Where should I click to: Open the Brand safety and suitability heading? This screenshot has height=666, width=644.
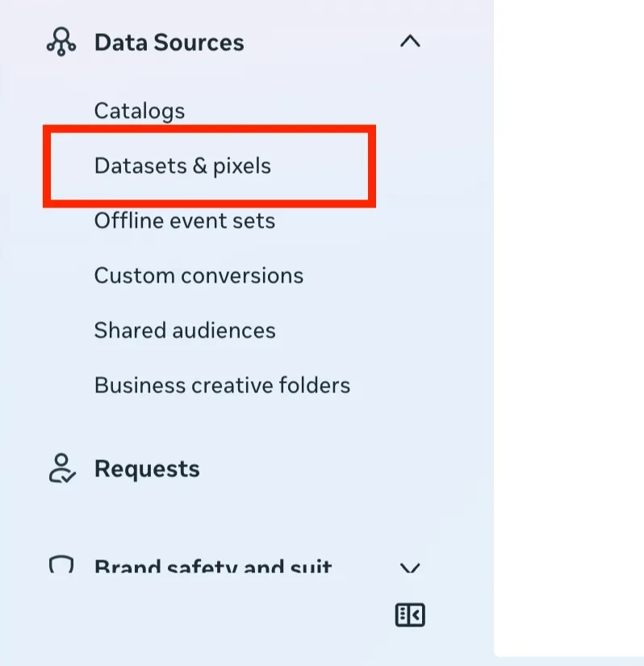(x=213, y=566)
